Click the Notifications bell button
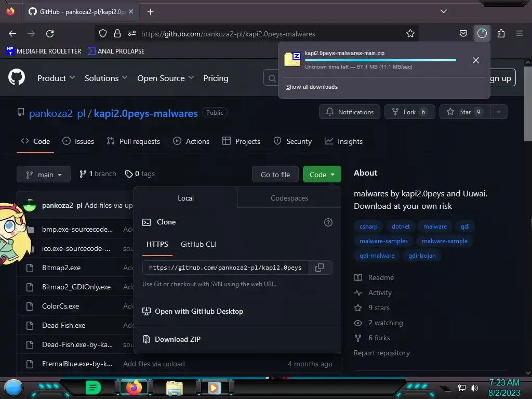532x399 pixels. click(350, 112)
